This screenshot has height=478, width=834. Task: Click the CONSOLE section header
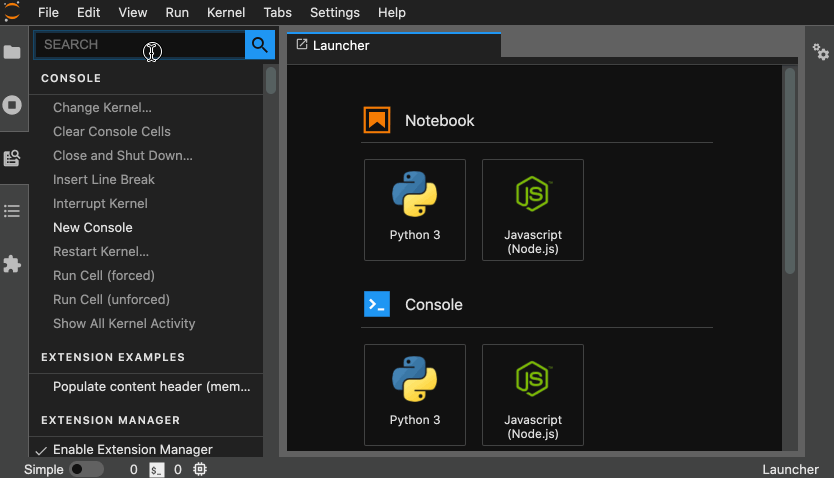(x=71, y=78)
